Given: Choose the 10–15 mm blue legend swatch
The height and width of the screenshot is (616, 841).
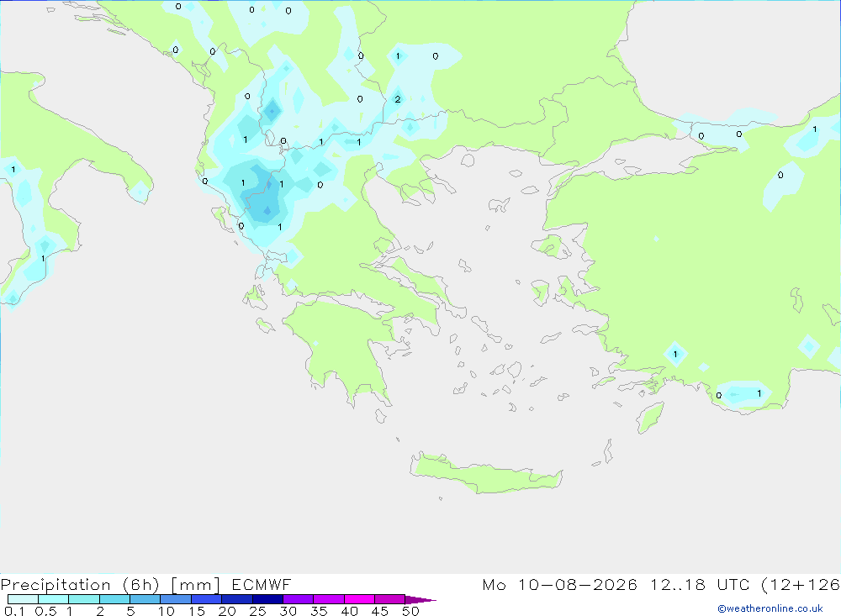Looking at the screenshot, I should (176, 599).
